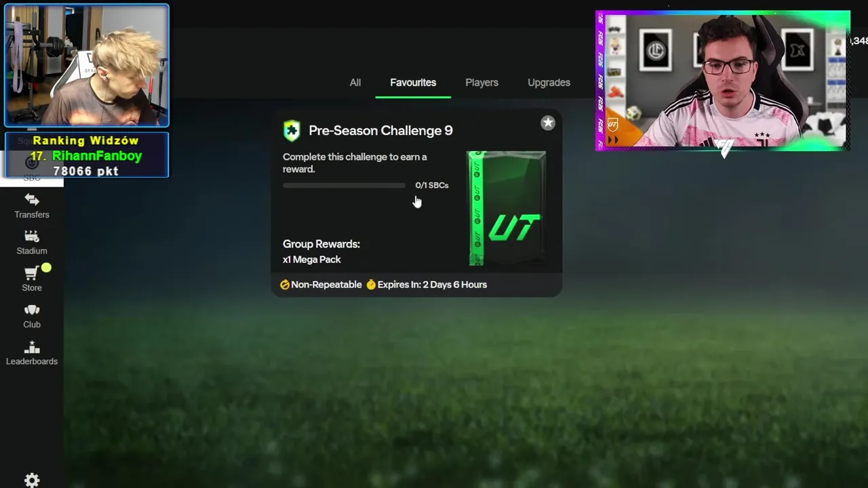The height and width of the screenshot is (488, 868).
Task: Click the green puzzle challenge badge
Action: coord(292,131)
